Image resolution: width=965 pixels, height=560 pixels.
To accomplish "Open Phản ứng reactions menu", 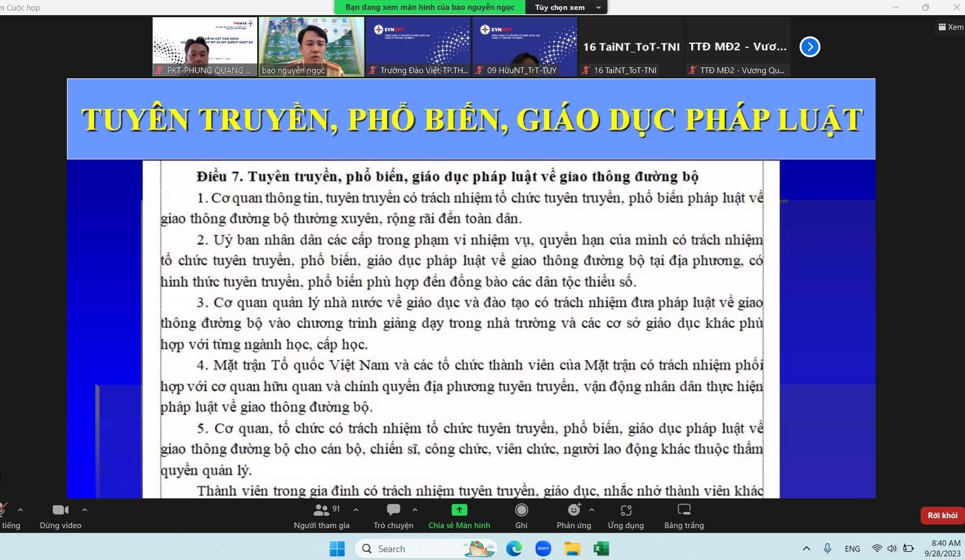I will click(x=573, y=516).
